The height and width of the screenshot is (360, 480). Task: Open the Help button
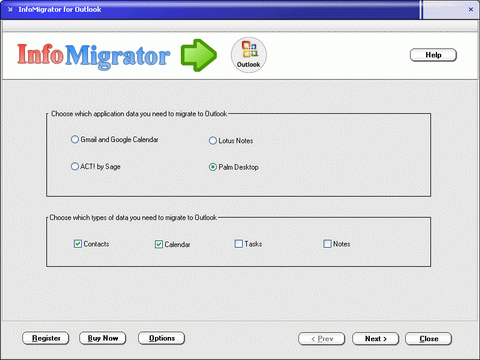click(x=433, y=55)
